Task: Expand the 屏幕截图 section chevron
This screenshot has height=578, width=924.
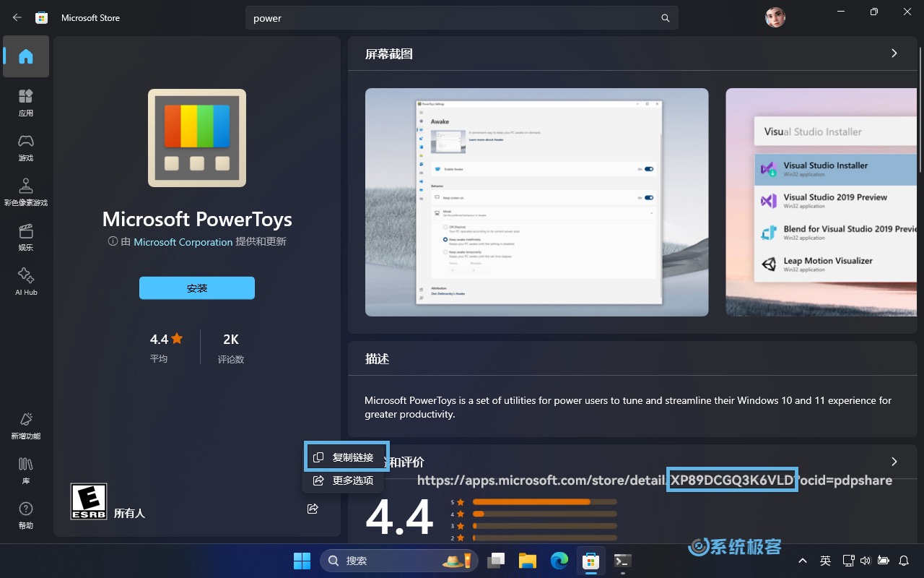Action: pos(894,53)
